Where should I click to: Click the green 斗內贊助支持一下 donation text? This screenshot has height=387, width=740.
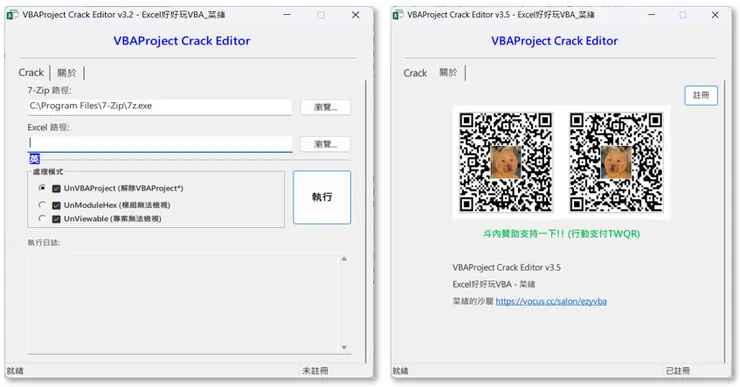pos(561,234)
